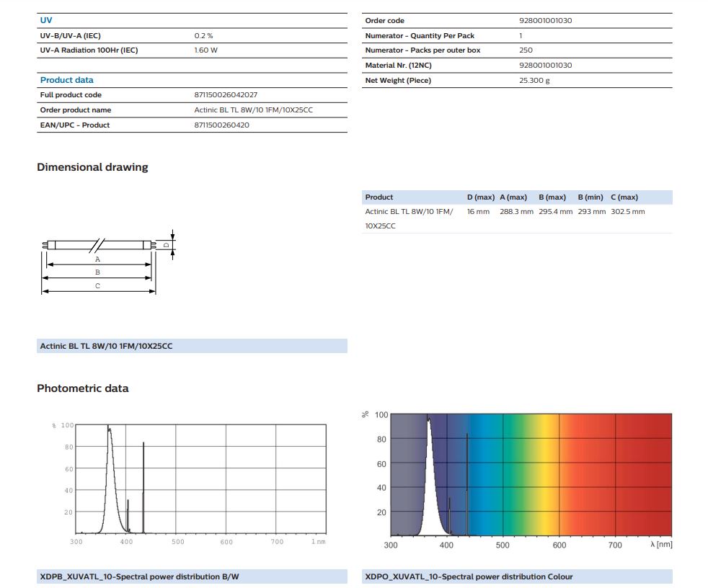
Task: Click Order code value '928001001030'
Action: coord(546,21)
